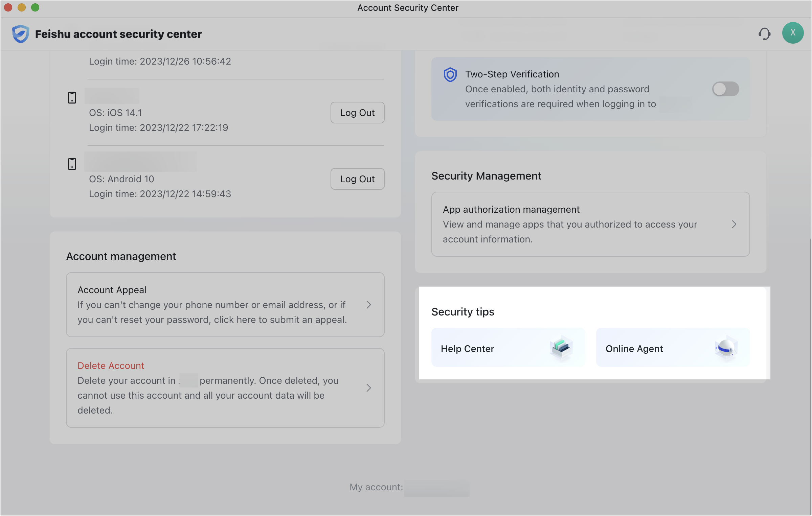Click the Account Appeal title

tap(112, 290)
